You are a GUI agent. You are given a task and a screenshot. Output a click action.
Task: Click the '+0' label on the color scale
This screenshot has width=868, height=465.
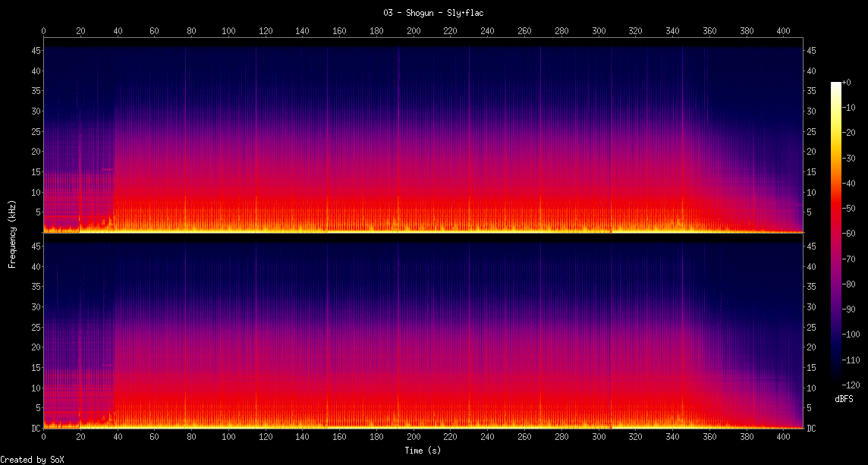[x=848, y=83]
